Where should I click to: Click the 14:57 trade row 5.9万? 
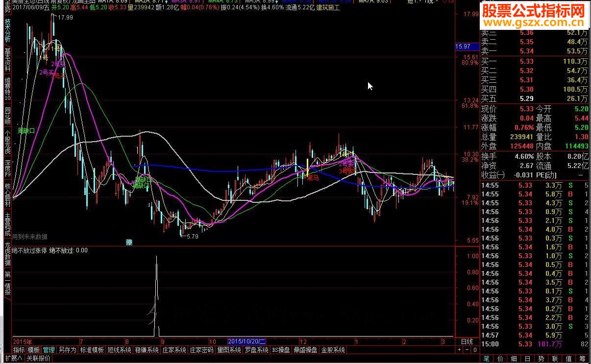tap(535, 335)
